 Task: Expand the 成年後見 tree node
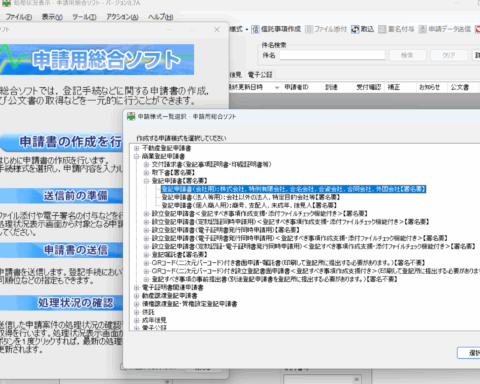[136, 320]
